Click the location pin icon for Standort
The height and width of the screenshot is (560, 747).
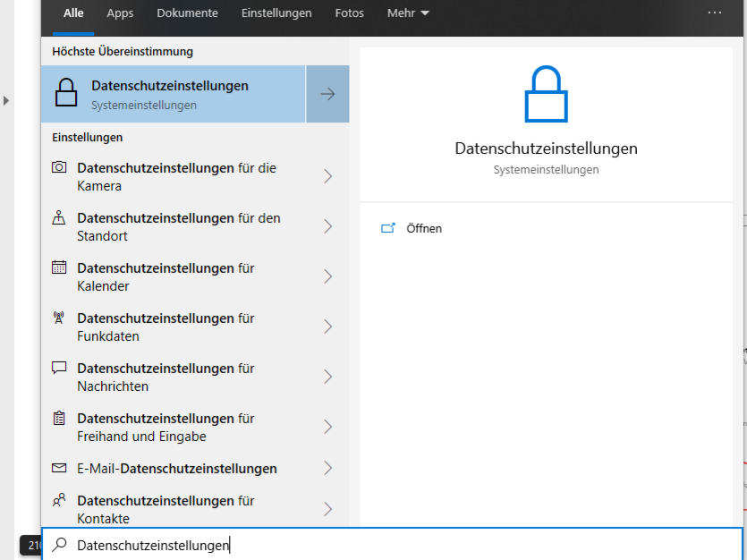pyautogui.click(x=59, y=217)
